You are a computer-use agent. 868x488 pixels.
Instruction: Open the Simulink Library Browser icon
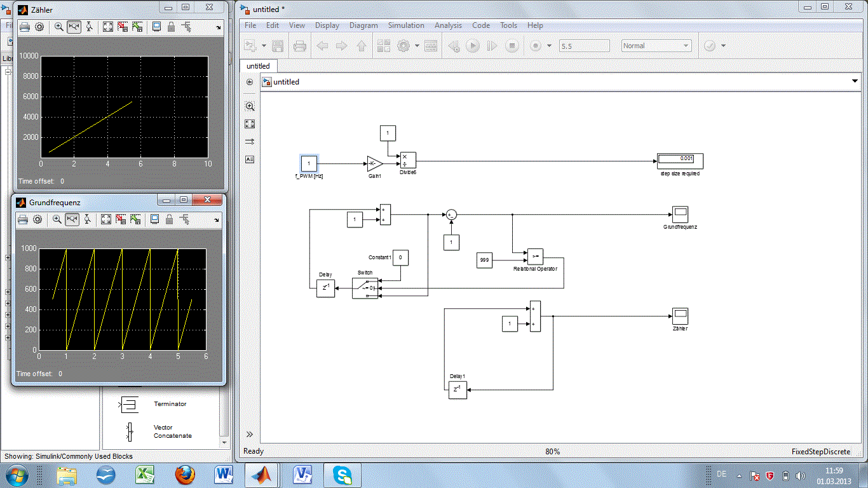click(383, 46)
